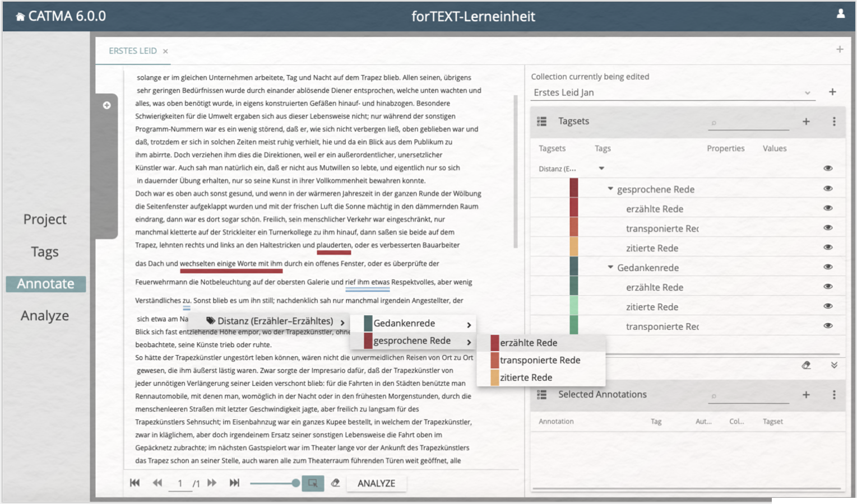Click the CATMA home icon
Screen dimensions: 857x504
(20, 17)
